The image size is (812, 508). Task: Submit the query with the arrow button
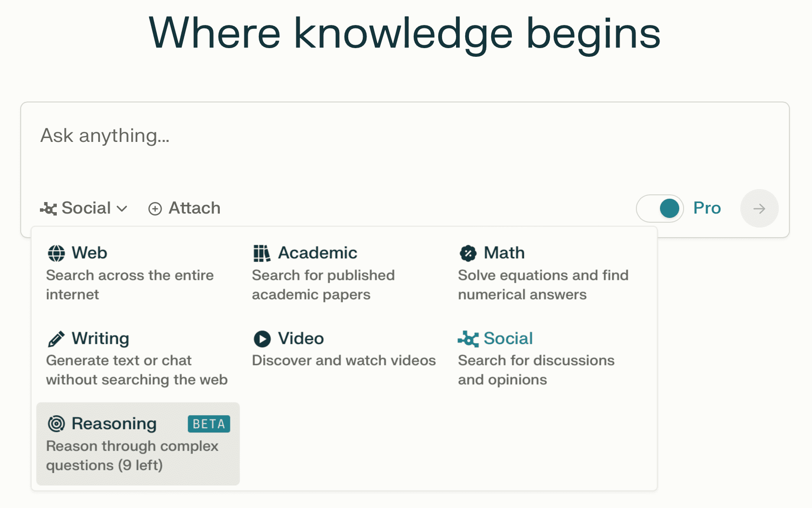click(x=759, y=208)
